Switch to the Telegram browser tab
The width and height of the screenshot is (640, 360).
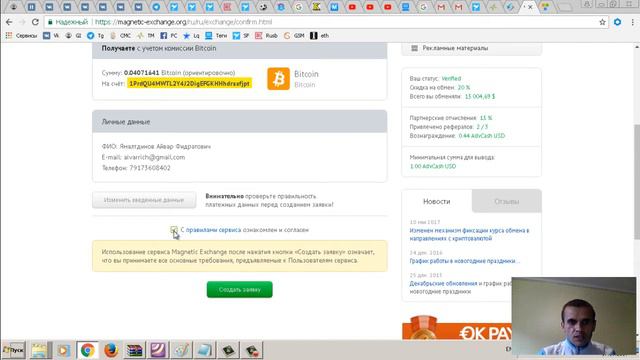click(156, 7)
